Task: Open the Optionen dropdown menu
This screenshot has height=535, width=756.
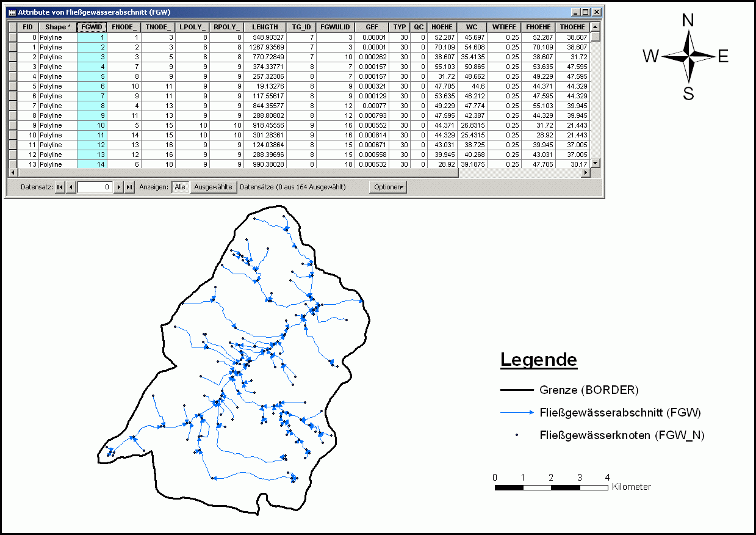Action: coord(387,187)
